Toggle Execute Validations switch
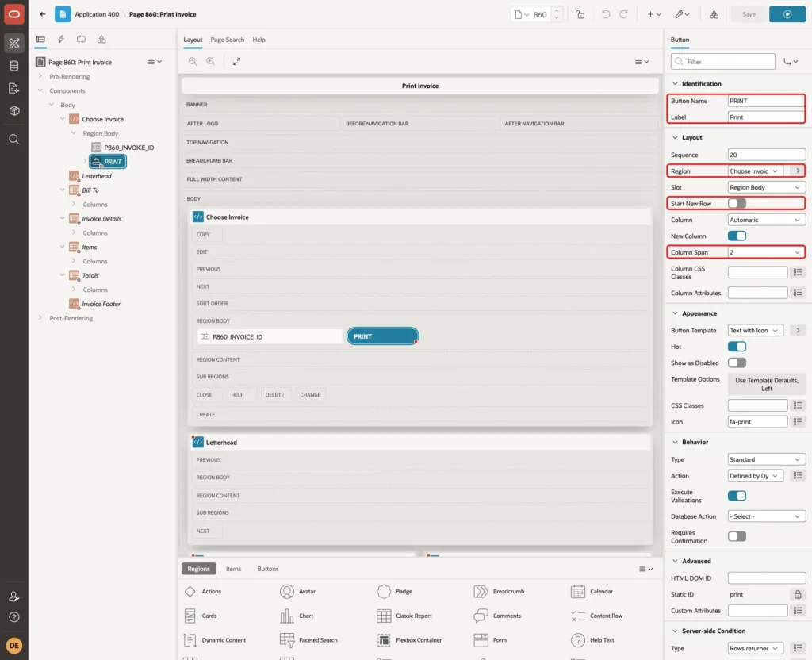 [737, 496]
